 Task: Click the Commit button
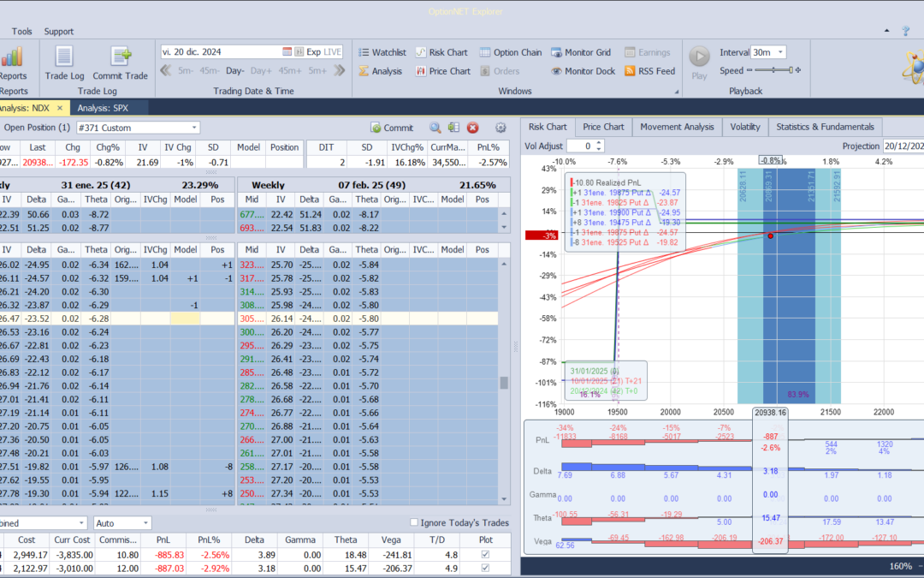[391, 128]
